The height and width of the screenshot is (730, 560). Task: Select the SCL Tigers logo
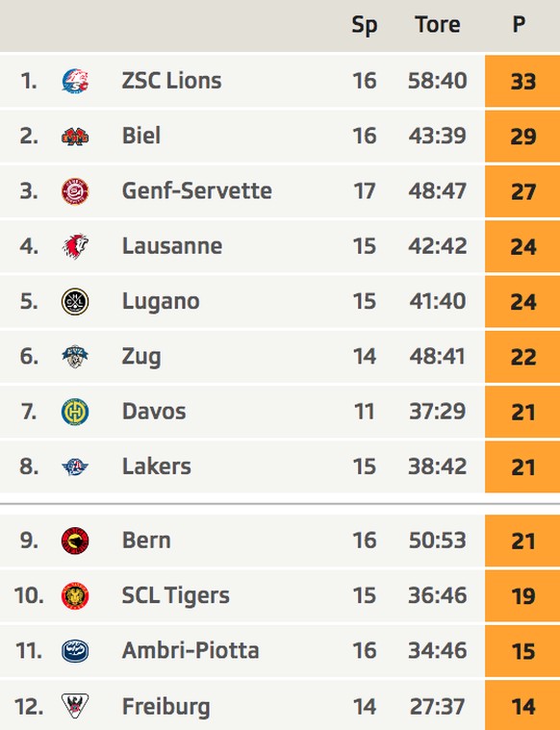click(x=75, y=595)
